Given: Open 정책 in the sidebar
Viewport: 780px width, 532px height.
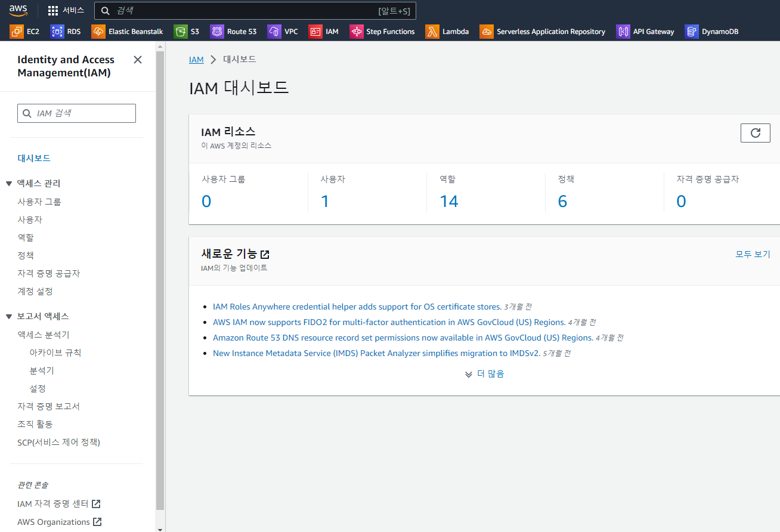Looking at the screenshot, I should [x=26, y=255].
